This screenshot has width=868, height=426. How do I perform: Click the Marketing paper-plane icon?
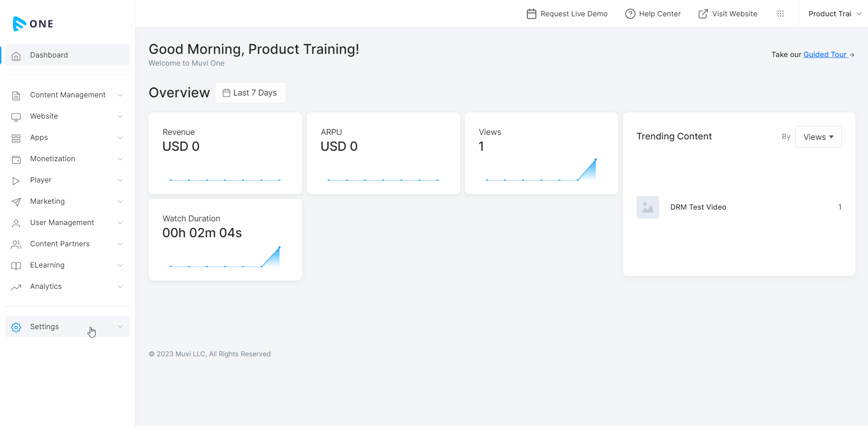16,202
